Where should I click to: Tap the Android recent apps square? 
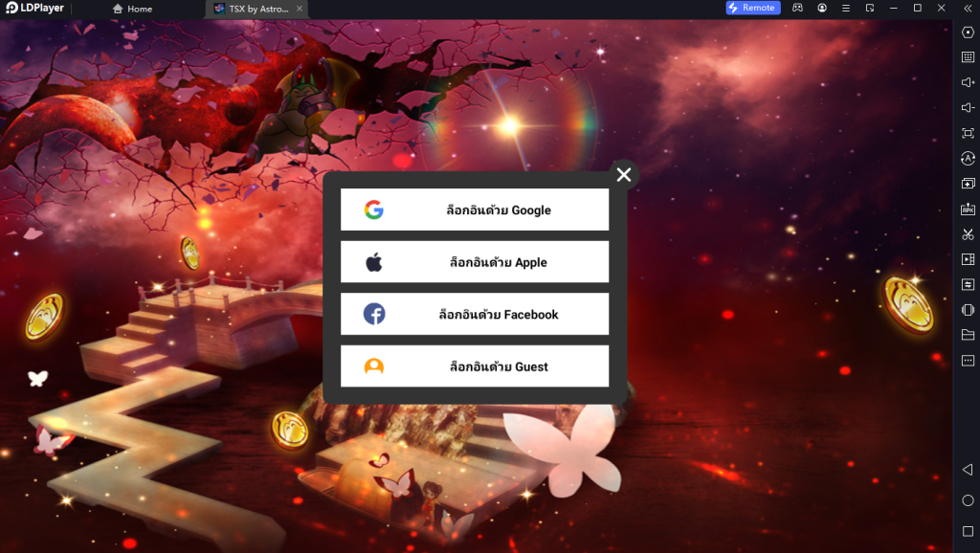click(x=968, y=531)
